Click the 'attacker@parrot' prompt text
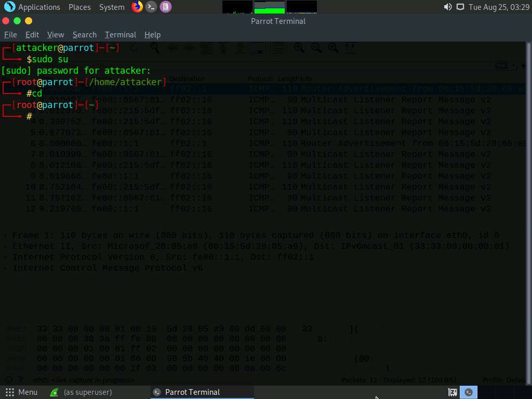Viewport: 532px width, 399px height. tap(55, 48)
